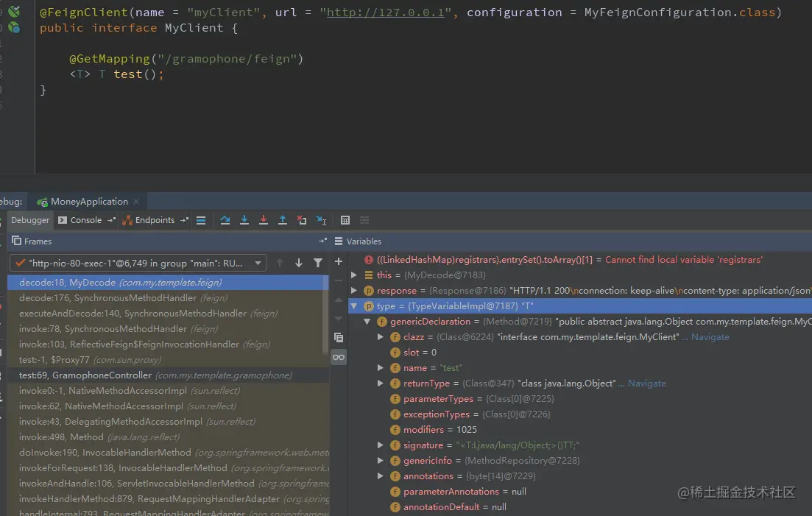
Task: Click the bean gutter icon beside @FeignClient
Action: 14,11
